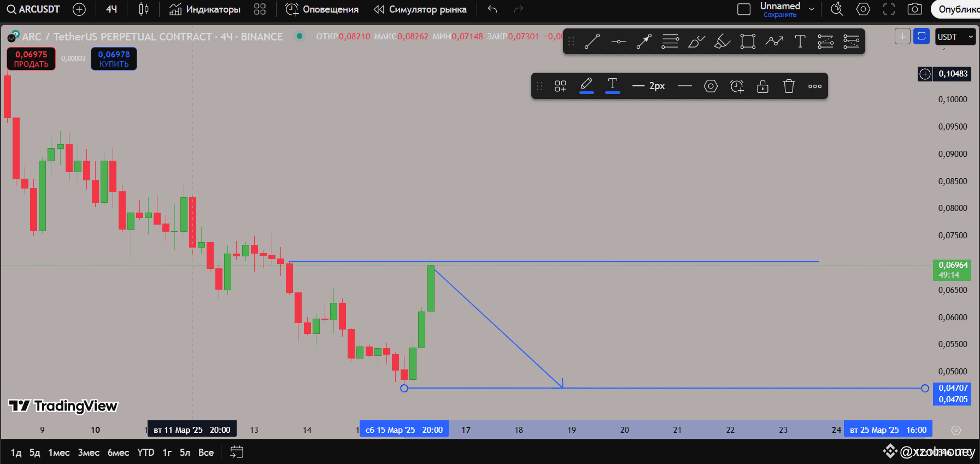Open indicator templates grid icon
The width and height of the screenshot is (980, 464).
[x=260, y=9]
